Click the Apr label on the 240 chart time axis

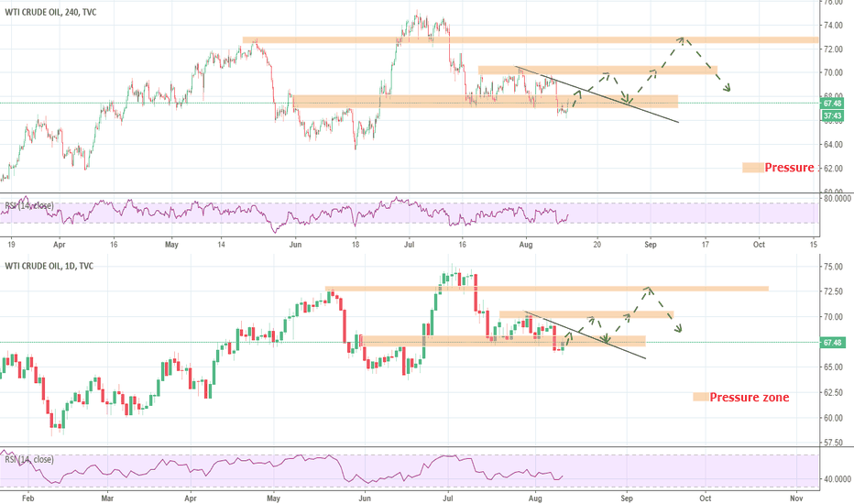click(x=60, y=245)
